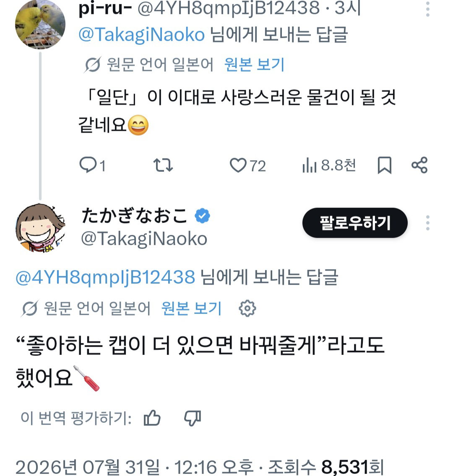Like pi-ru-'s tweet with 72 hearts
The height and width of the screenshot is (476, 453).
238,166
